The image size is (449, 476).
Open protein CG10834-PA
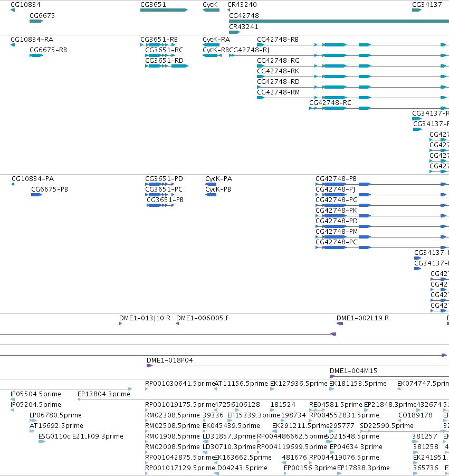33,178
